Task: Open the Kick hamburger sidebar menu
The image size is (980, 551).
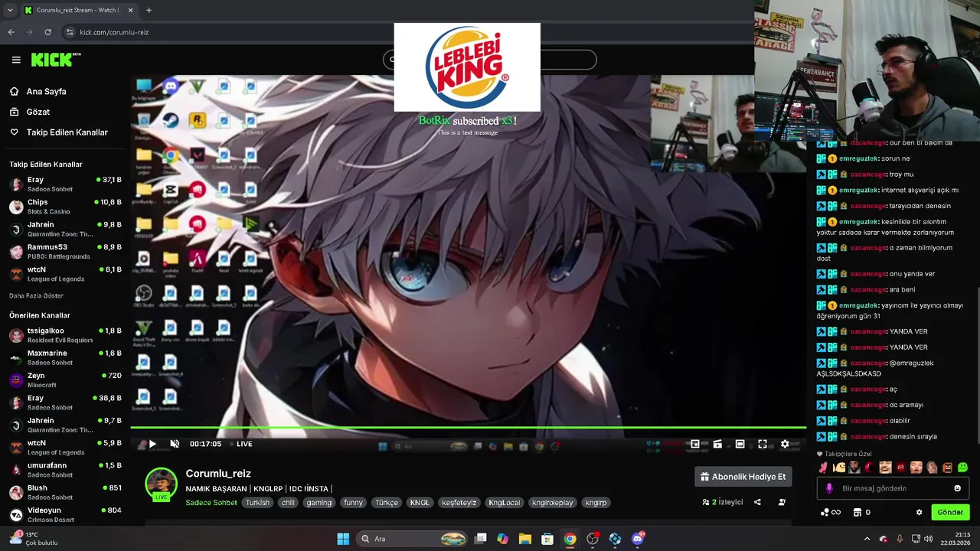Action: [16, 60]
